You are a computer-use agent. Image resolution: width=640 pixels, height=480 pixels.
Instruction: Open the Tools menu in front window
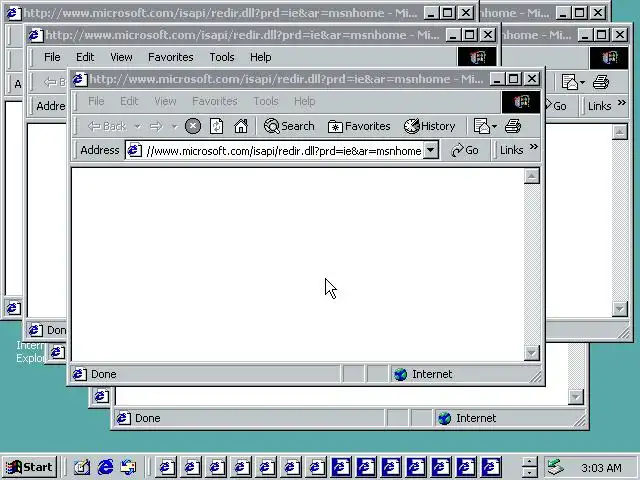pyautogui.click(x=266, y=101)
